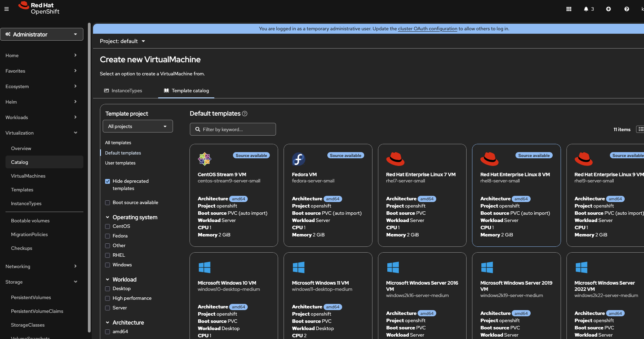This screenshot has height=339, width=644.
Task: Open the Fedora VM template card
Action: (x=328, y=195)
